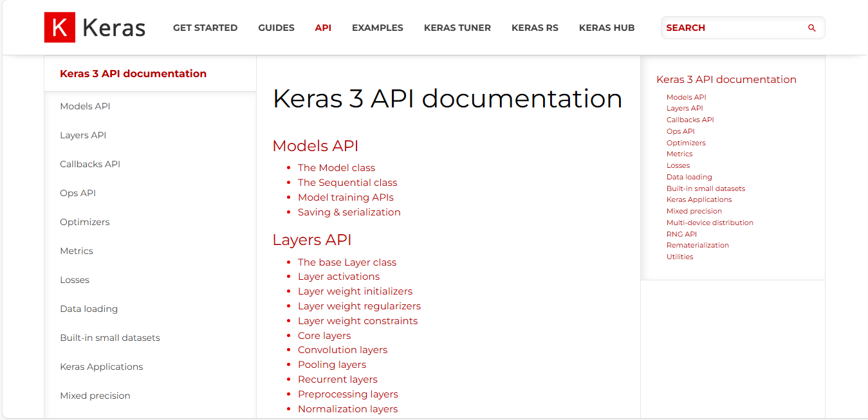This screenshot has width=868, height=420.
Task: Click right panel title Keras 3 API documentation
Action: pyautogui.click(x=726, y=80)
